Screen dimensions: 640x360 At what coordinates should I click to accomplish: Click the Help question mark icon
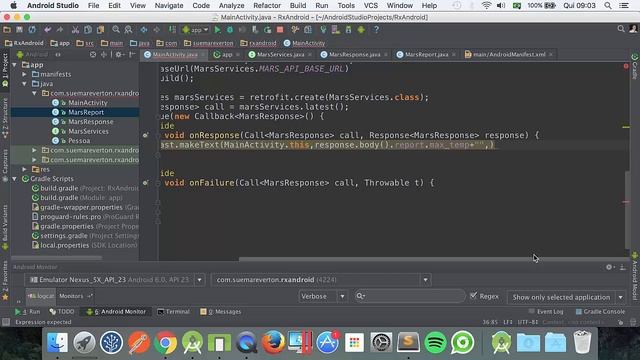click(x=376, y=30)
